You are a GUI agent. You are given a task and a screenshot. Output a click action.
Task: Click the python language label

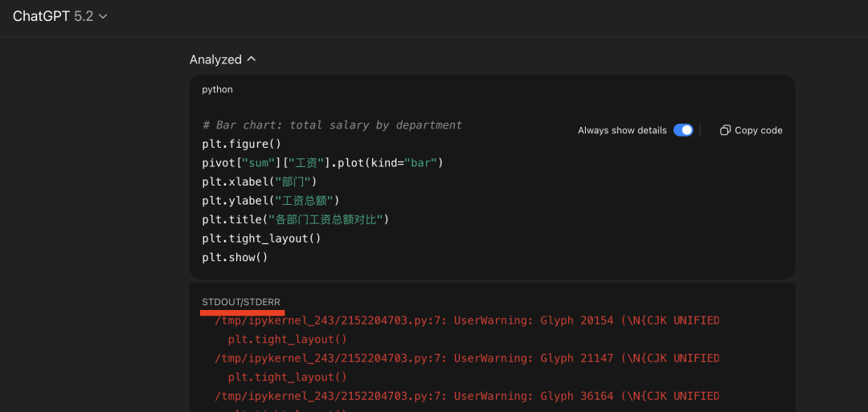click(x=217, y=89)
